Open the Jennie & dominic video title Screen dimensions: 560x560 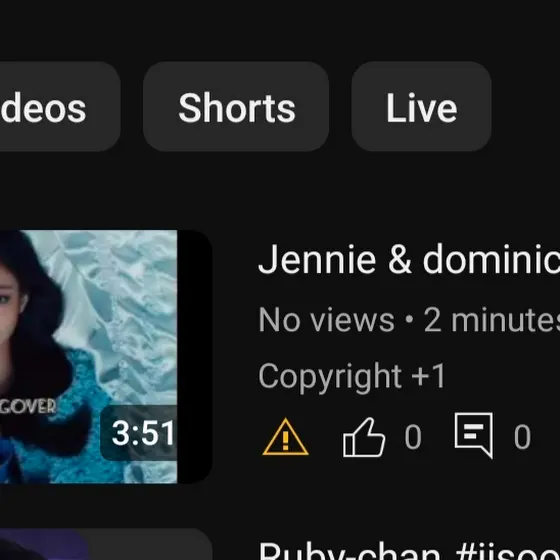pos(409,259)
